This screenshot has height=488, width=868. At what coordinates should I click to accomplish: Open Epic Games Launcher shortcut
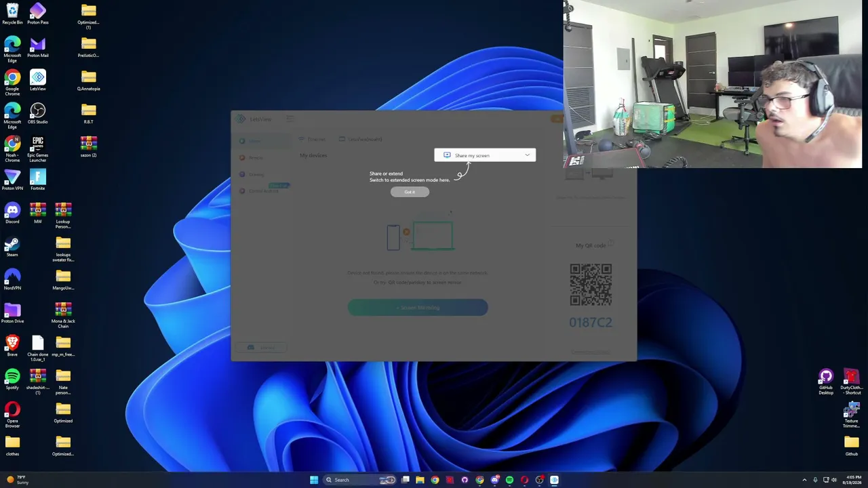38,149
